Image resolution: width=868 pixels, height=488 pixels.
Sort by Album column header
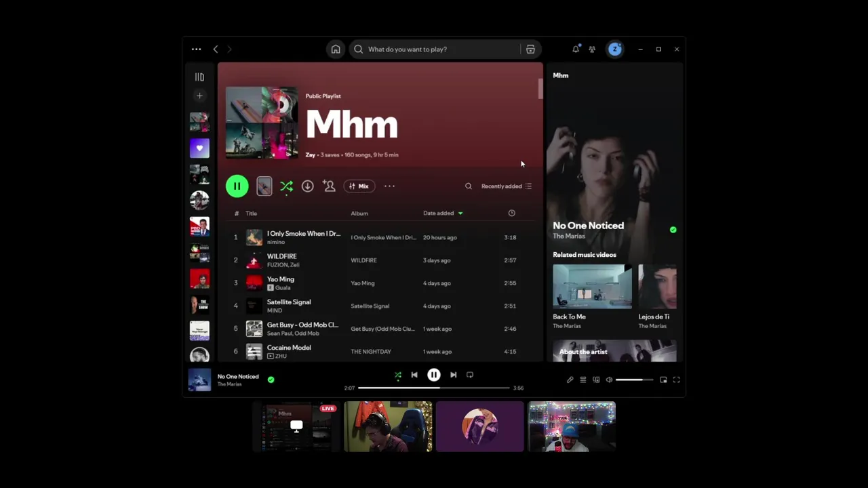tap(359, 213)
